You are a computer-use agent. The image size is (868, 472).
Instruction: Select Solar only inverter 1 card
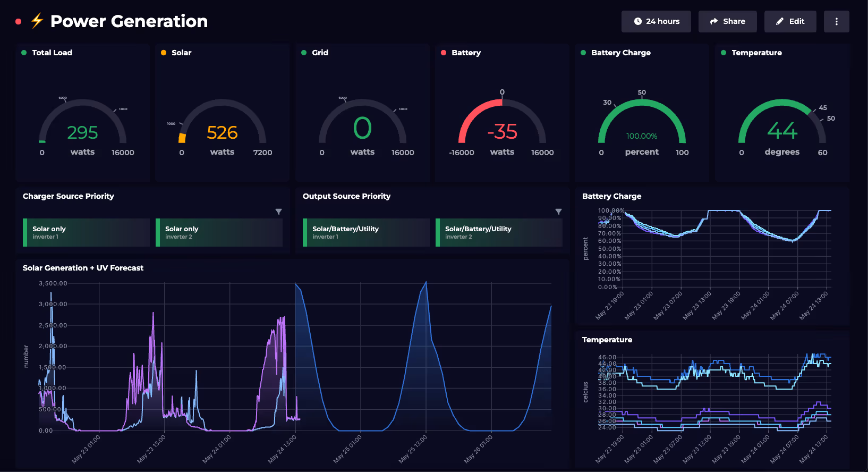[x=87, y=233]
